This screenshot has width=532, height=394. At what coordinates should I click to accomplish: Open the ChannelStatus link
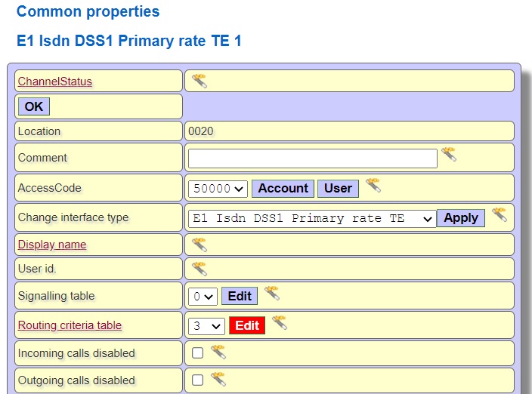coord(54,82)
